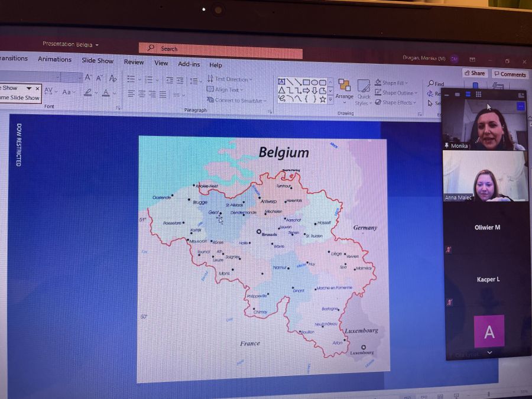The height and width of the screenshot is (399, 532).
Task: Toggle center text alignment
Action: point(141,93)
